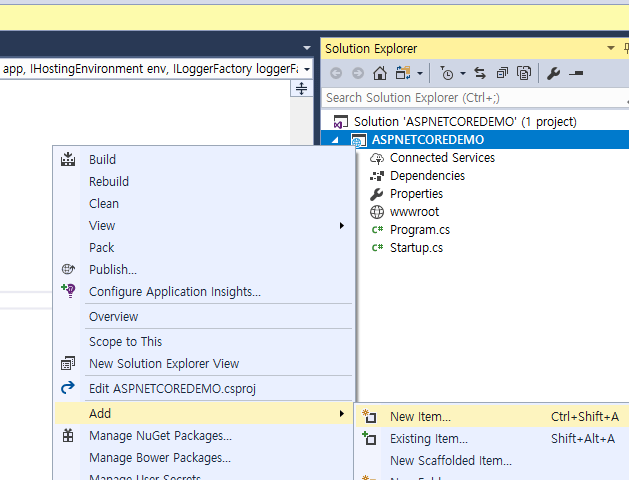Click the editor split window handle
Viewport: 629px width, 480px height.
302,89
